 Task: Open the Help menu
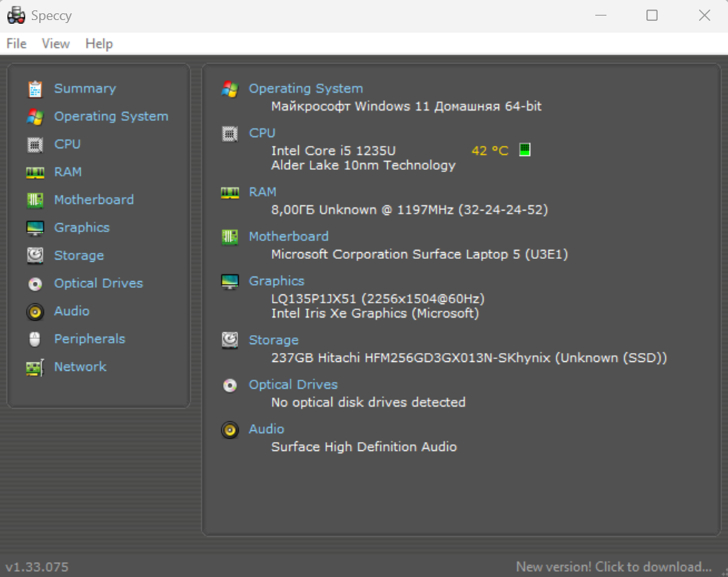tap(99, 44)
